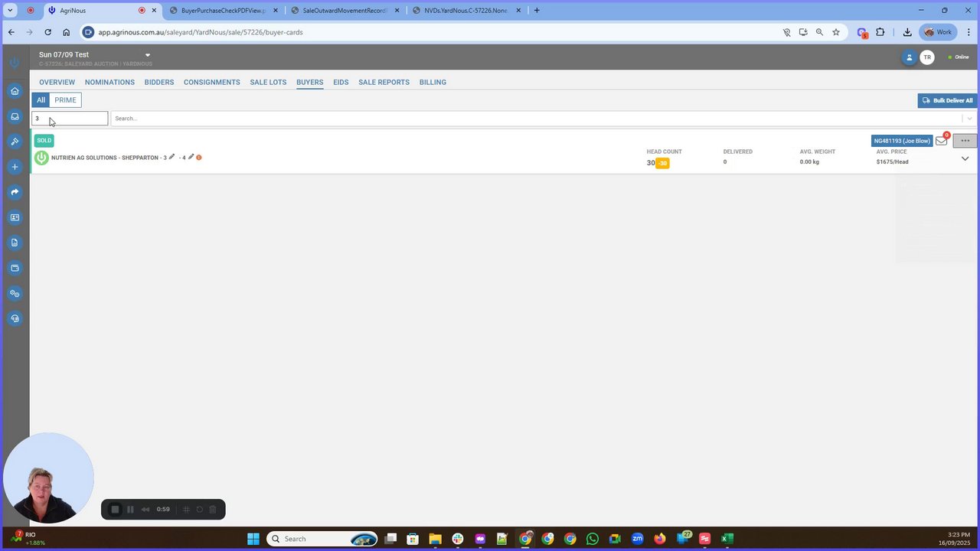Switch to NVDs.YardNous browser tab
This screenshot has width=980, height=551.
[466, 11]
